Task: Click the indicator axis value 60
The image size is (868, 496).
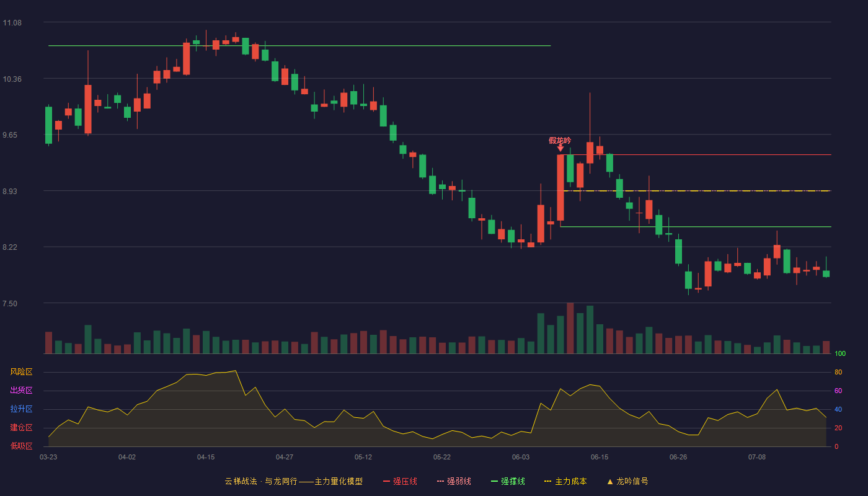Action: tap(838, 391)
